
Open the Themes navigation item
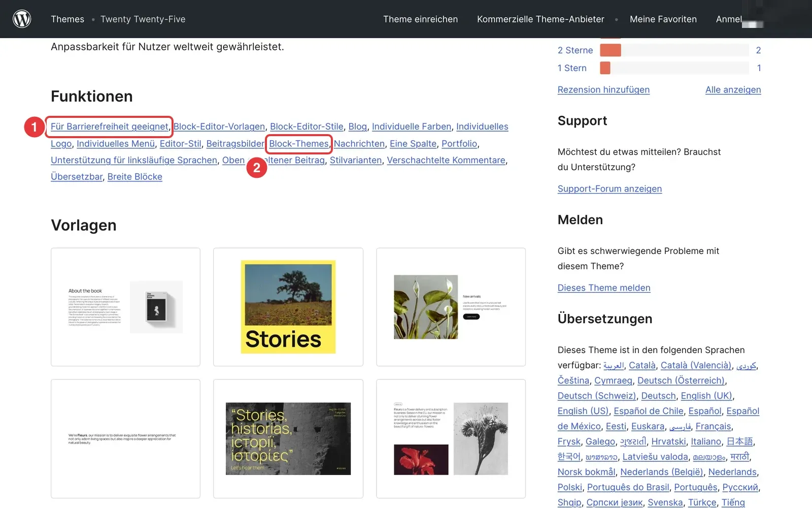[67, 19]
